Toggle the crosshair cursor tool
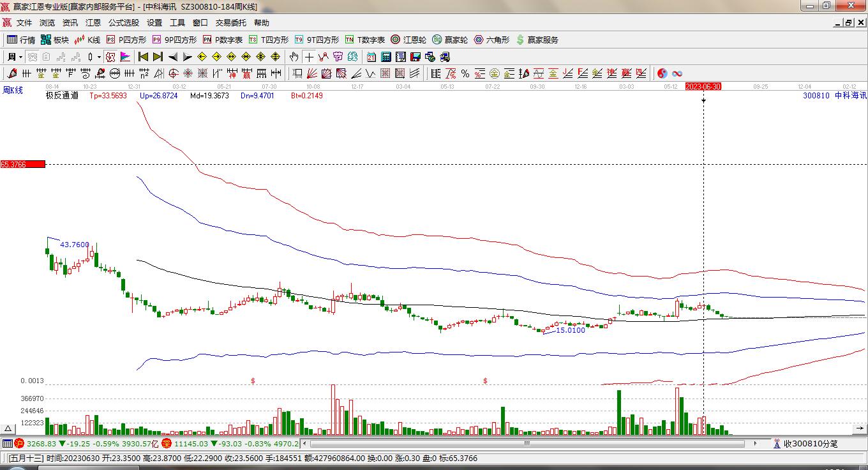 (309, 57)
